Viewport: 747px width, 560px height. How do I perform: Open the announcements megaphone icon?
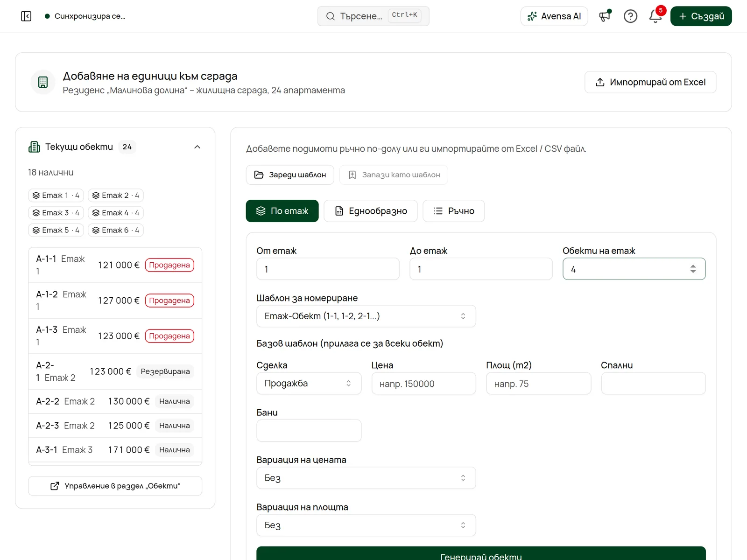click(x=605, y=16)
